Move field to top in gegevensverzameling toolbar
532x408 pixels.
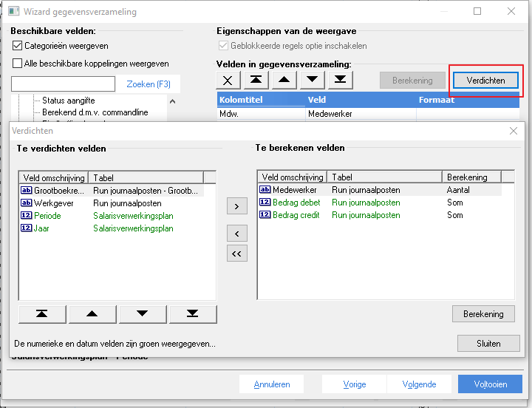[256, 80]
